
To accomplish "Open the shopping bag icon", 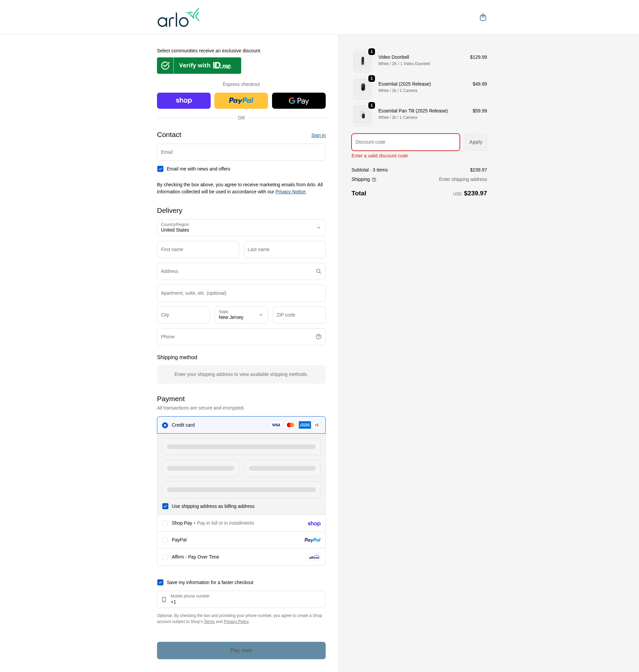I will point(483,17).
